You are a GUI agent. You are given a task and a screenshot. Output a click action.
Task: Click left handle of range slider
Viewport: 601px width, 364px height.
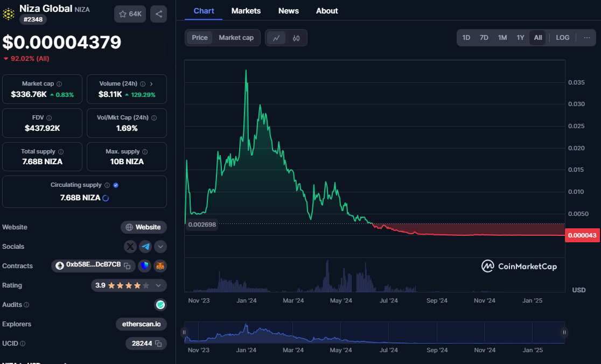[x=184, y=332]
